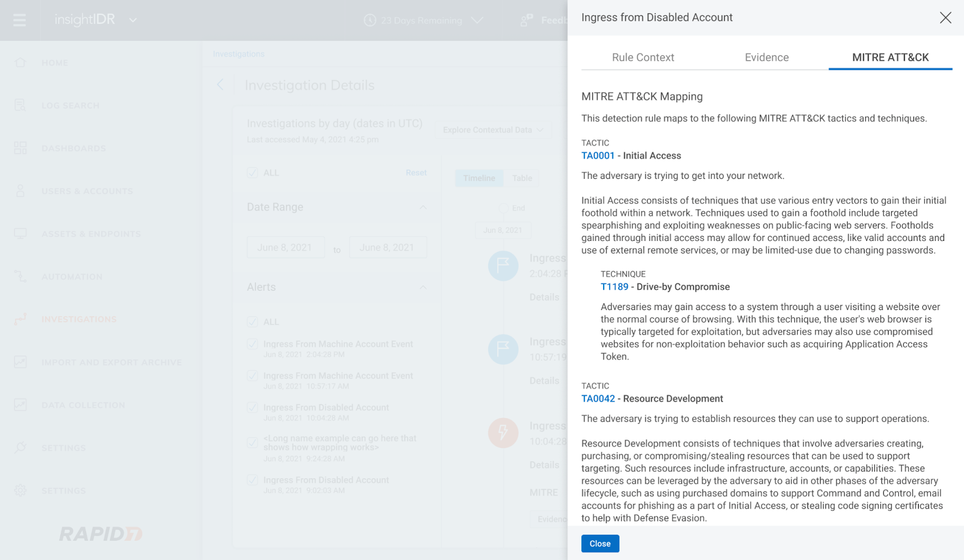Select the Investigations sidebar icon
This screenshot has width=964, height=560.
(x=20, y=319)
